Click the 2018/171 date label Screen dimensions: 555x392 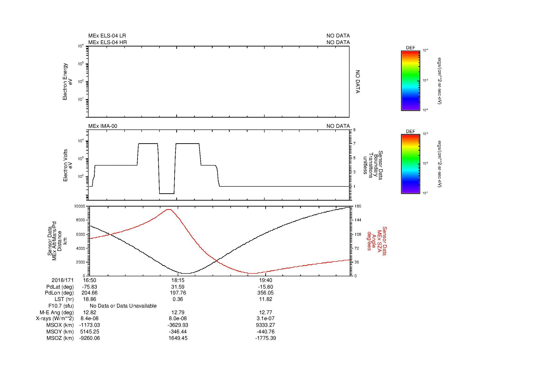[x=63, y=280]
